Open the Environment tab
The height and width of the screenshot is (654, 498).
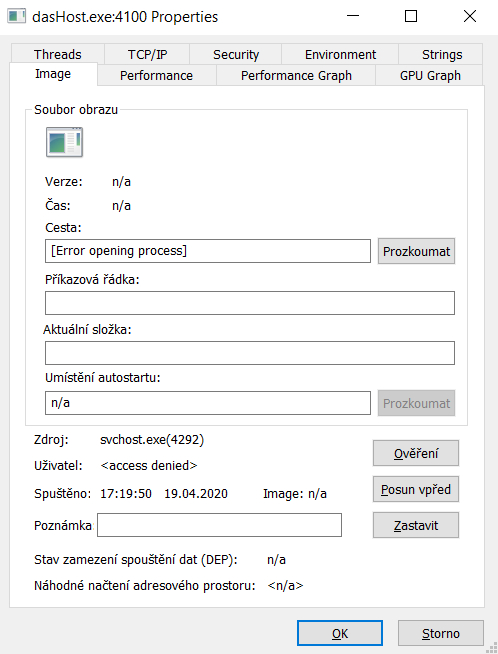[340, 54]
